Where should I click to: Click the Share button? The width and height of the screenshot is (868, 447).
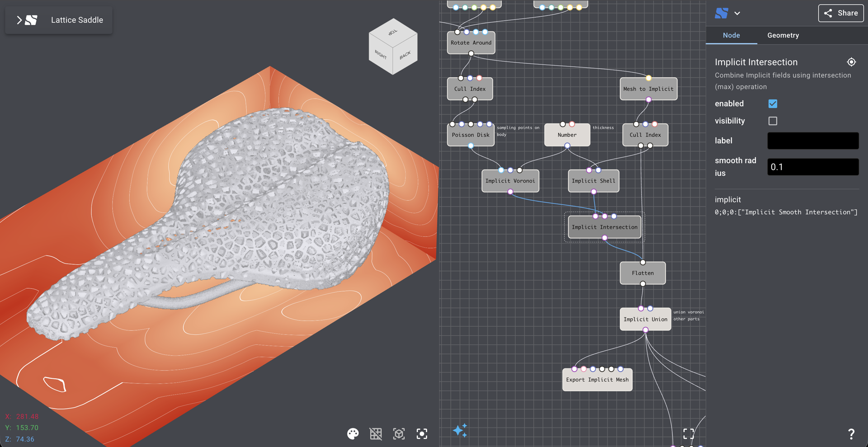(840, 13)
